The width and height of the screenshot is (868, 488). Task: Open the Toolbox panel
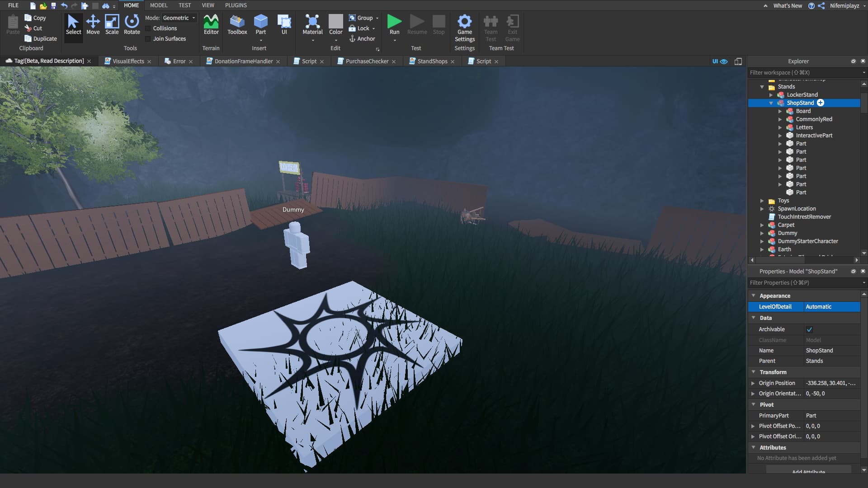[x=237, y=24]
